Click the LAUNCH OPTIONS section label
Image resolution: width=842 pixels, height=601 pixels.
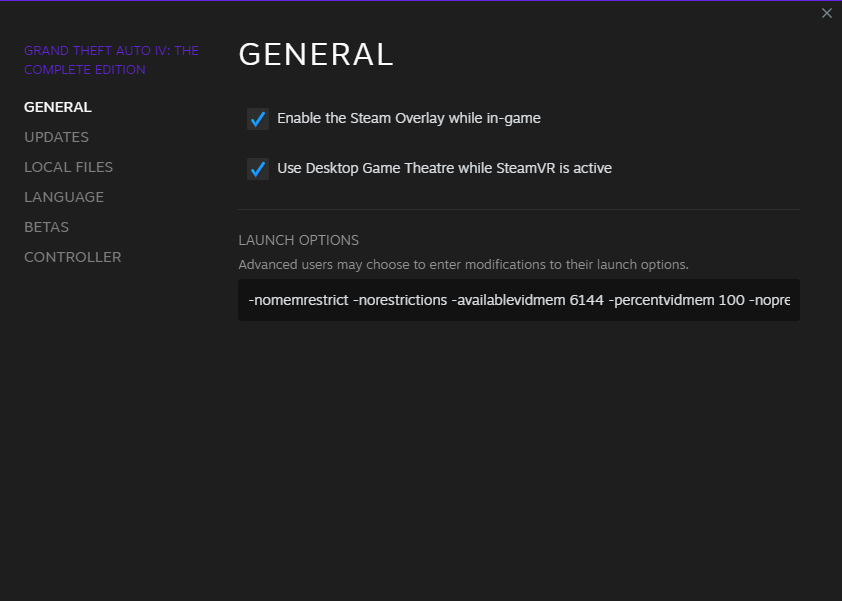[x=299, y=240]
